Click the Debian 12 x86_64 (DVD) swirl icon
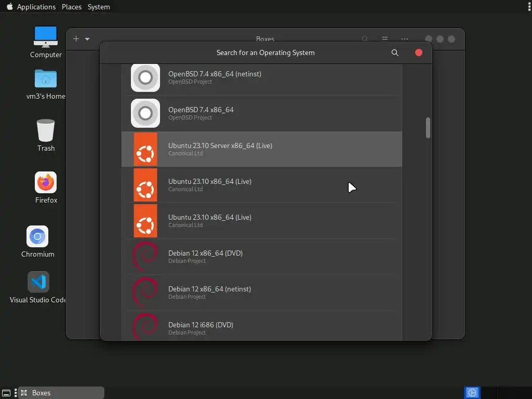532x399 pixels. (x=145, y=257)
